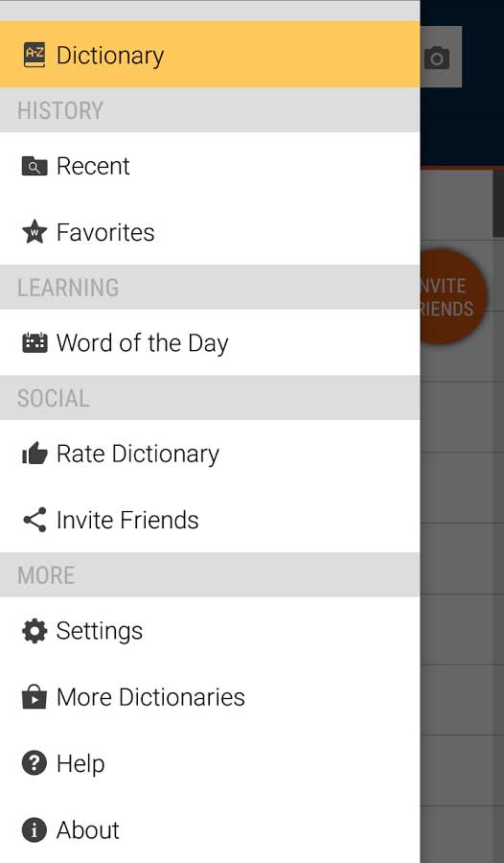
Task: Tap the Word of the Day calendar icon
Action: tap(34, 342)
